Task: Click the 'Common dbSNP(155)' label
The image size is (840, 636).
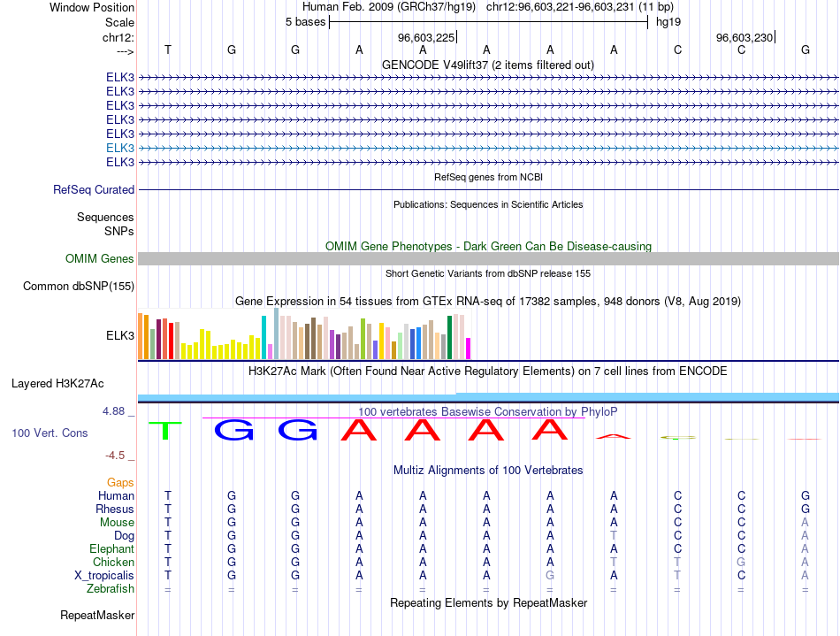Action: pyautogui.click(x=79, y=286)
